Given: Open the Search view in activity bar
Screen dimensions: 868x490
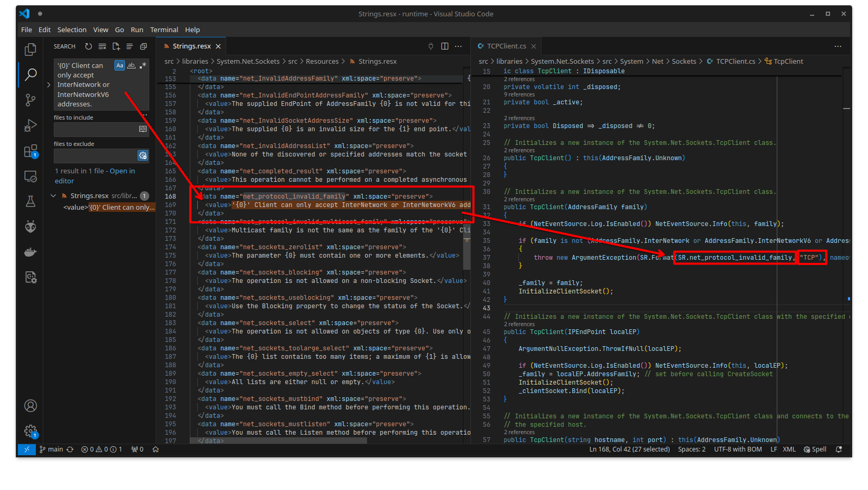Looking at the screenshot, I should pos(31,74).
